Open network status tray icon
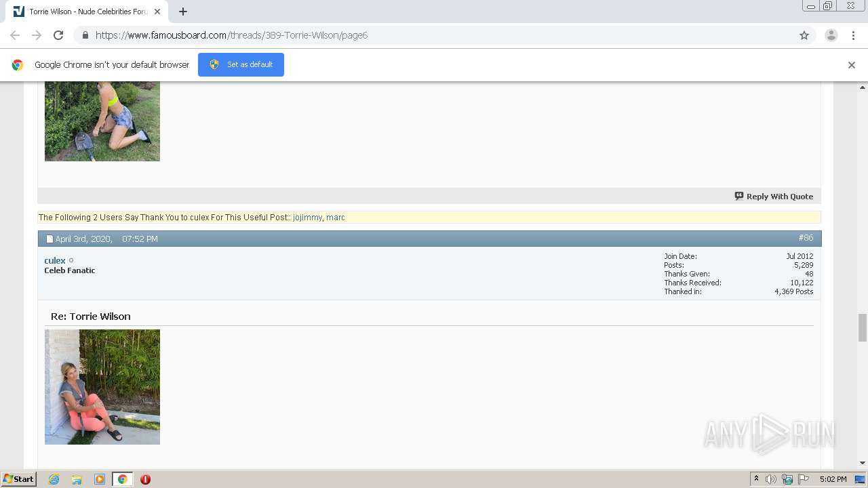The height and width of the screenshot is (488, 868). (x=787, y=479)
